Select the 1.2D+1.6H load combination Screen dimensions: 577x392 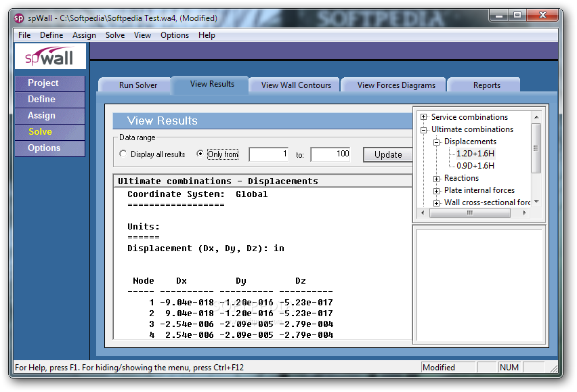(475, 154)
